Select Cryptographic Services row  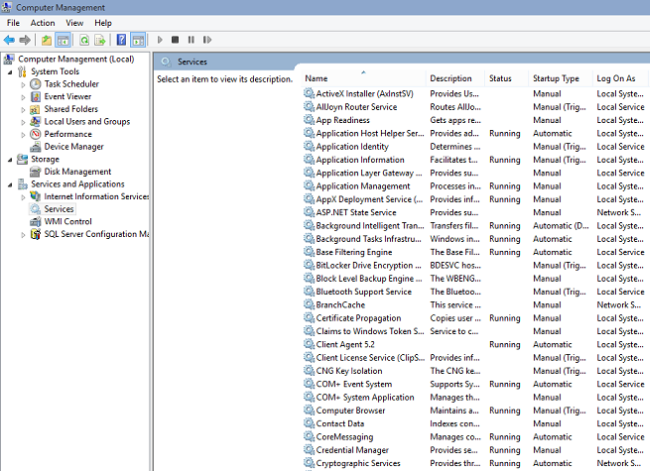click(x=474, y=463)
